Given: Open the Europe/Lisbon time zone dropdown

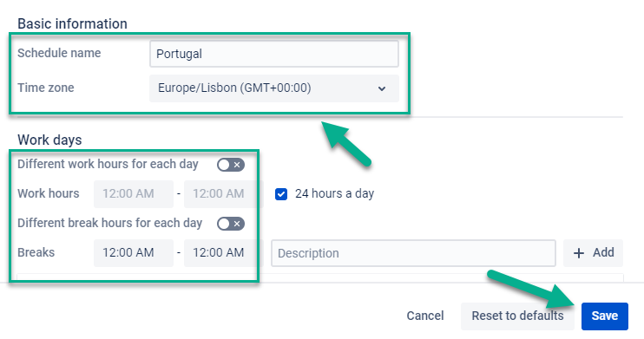Looking at the screenshot, I should (274, 88).
